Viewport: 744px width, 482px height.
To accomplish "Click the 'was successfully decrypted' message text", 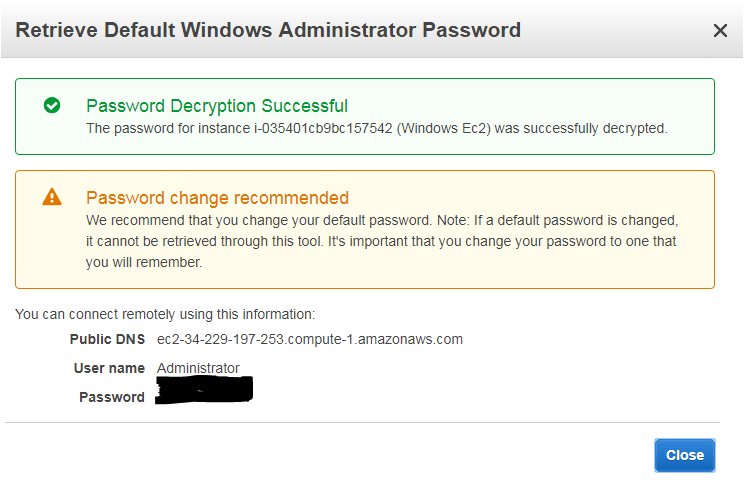I will pyautogui.click(x=581, y=129).
